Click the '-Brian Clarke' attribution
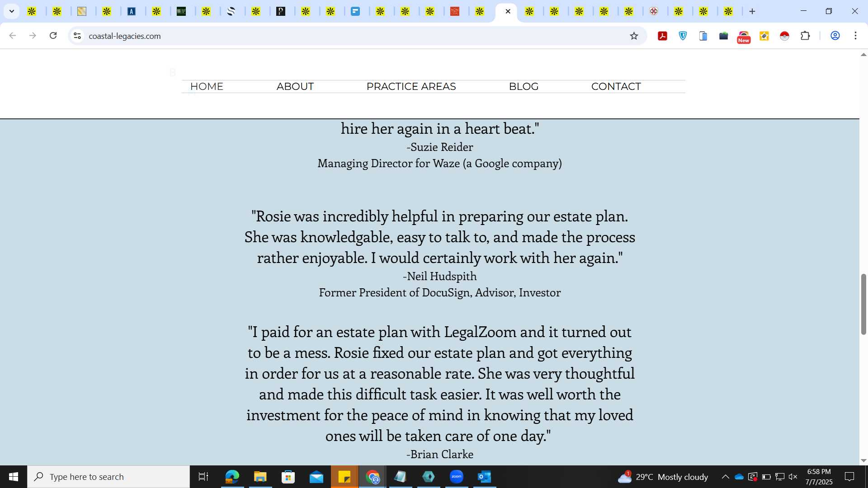Viewport: 868px width, 488px height. click(x=440, y=454)
